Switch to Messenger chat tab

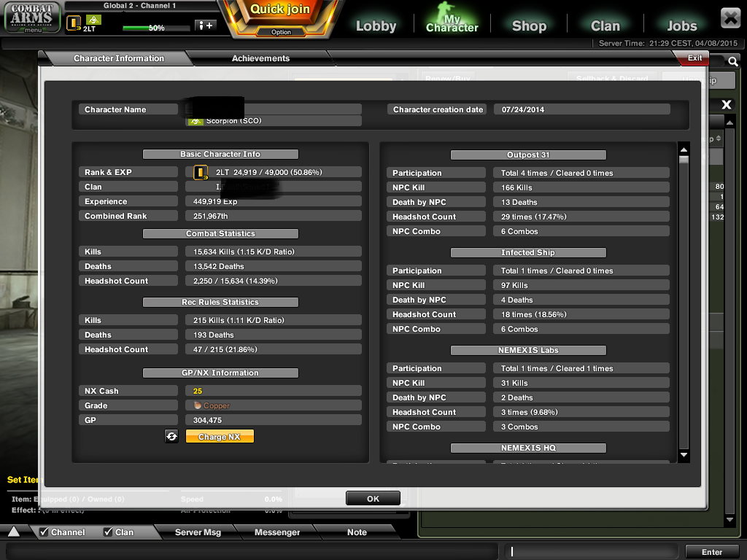tap(276, 532)
